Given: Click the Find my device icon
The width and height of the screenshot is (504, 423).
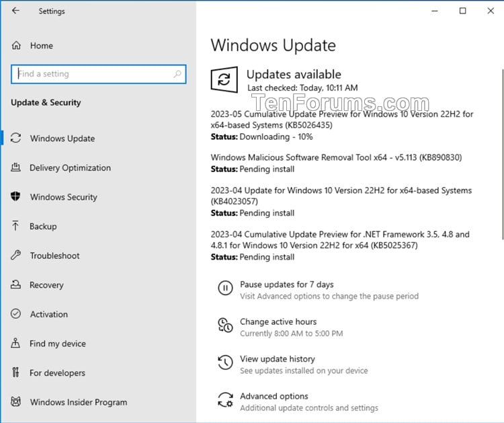Looking at the screenshot, I should [15, 343].
